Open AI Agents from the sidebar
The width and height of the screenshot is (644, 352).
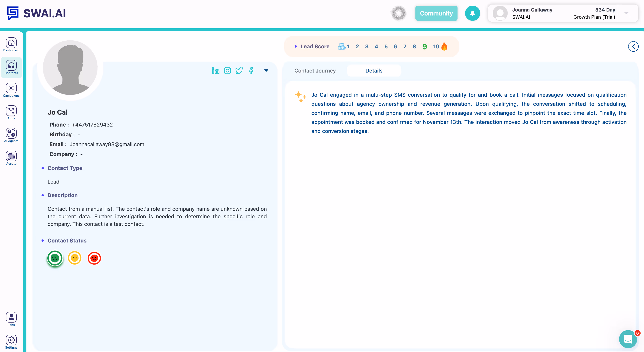[x=11, y=135]
